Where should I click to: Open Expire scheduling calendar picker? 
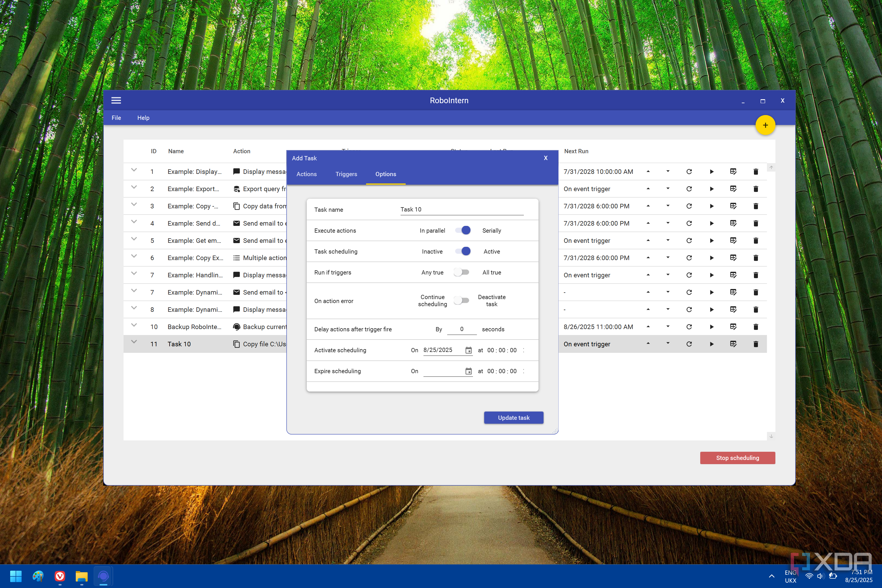tap(468, 371)
